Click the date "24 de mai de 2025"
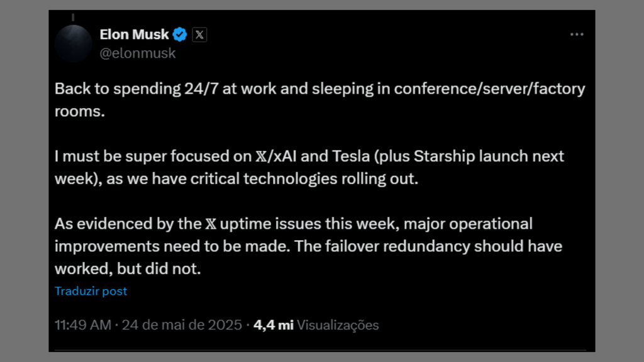 point(182,325)
